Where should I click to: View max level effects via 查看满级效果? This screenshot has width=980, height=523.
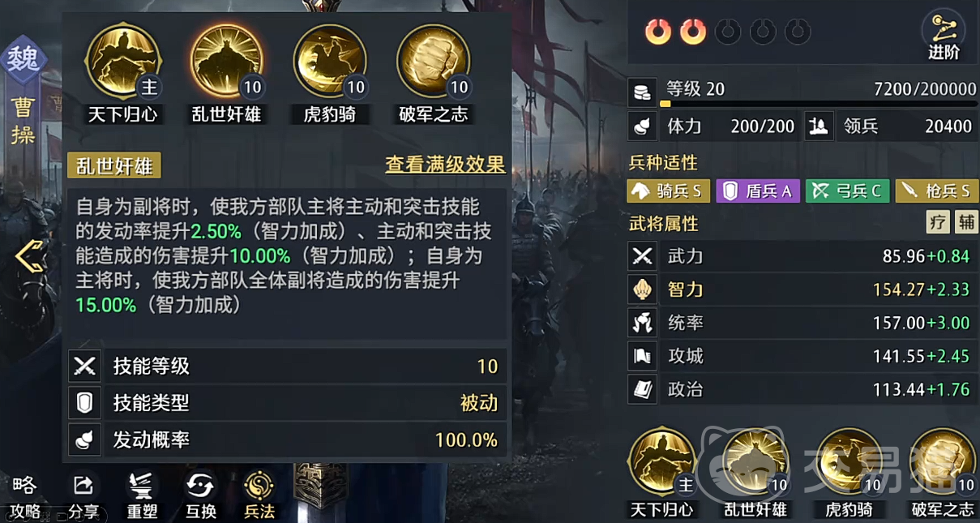click(x=445, y=165)
